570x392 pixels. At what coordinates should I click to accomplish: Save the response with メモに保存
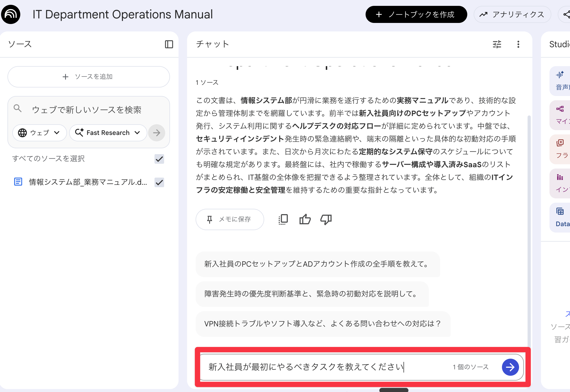point(229,219)
